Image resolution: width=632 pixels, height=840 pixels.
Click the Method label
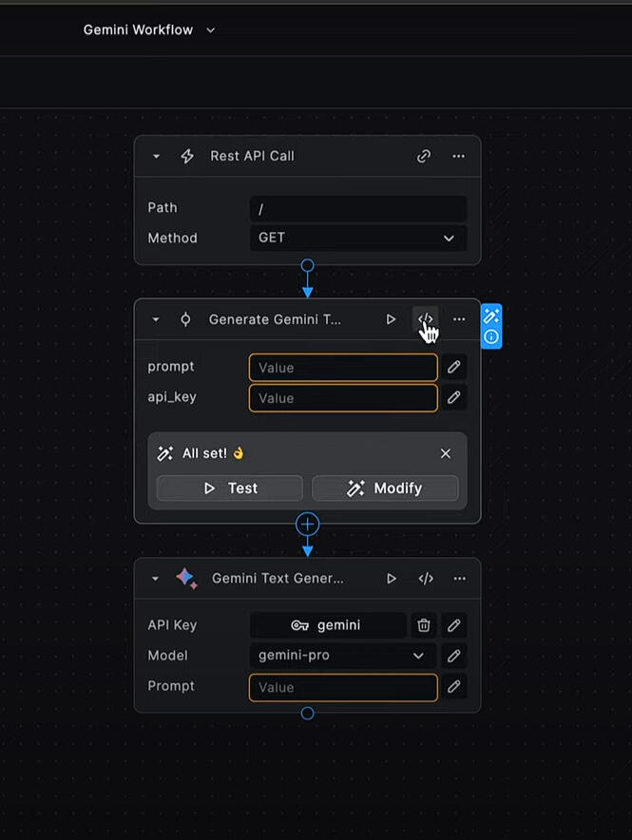(172, 238)
